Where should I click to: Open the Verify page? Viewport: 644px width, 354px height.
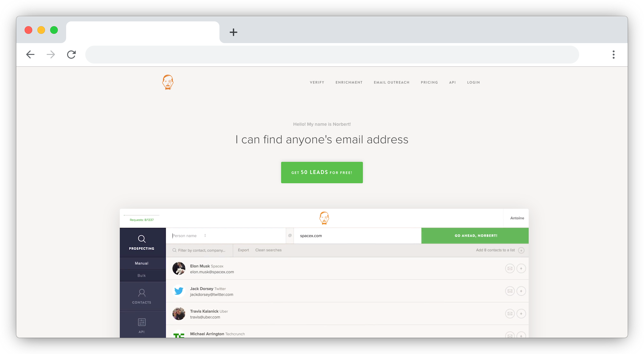tap(317, 82)
